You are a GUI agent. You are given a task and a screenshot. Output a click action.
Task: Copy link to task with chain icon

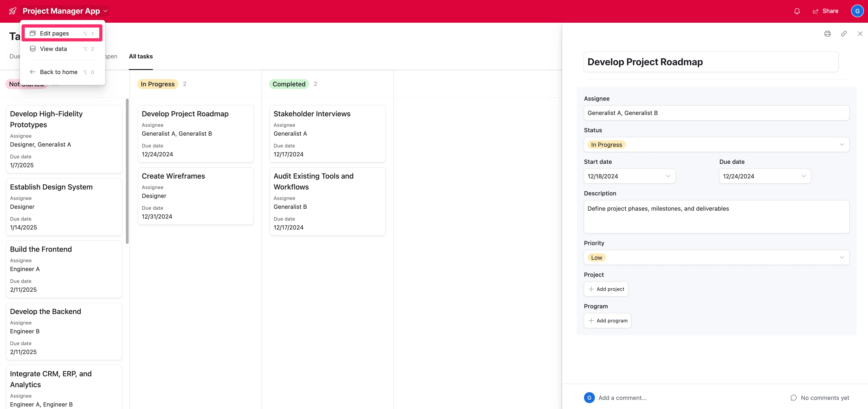click(844, 34)
